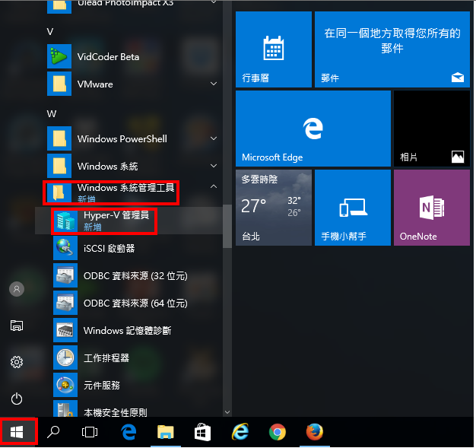Open the Windows Store taskbar icon
This screenshot has height=448, width=476.
pyautogui.click(x=202, y=432)
